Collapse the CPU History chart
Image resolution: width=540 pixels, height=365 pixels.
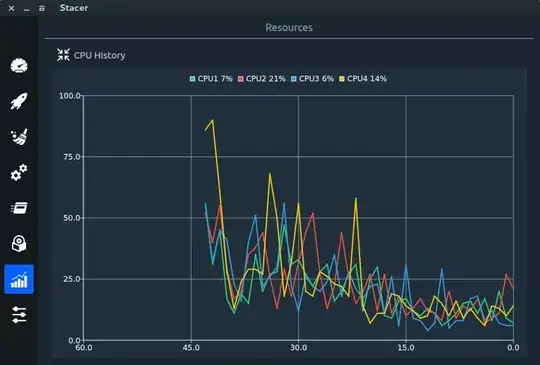pyautogui.click(x=63, y=55)
